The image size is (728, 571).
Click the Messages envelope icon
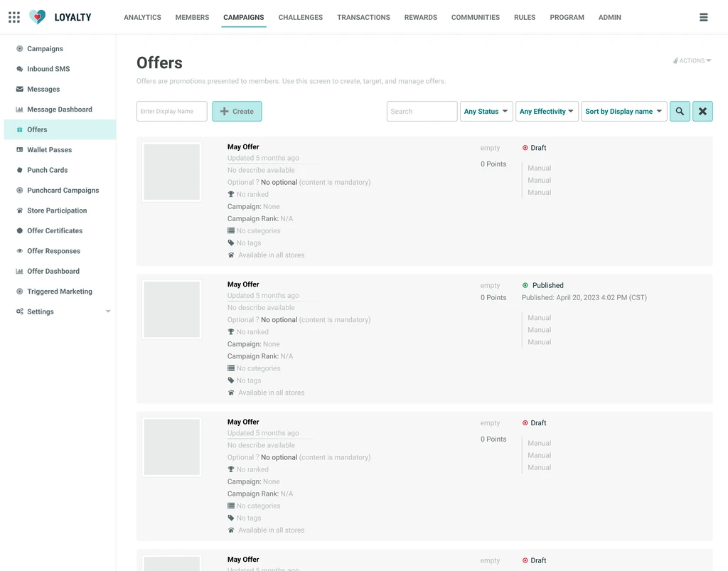(x=19, y=89)
